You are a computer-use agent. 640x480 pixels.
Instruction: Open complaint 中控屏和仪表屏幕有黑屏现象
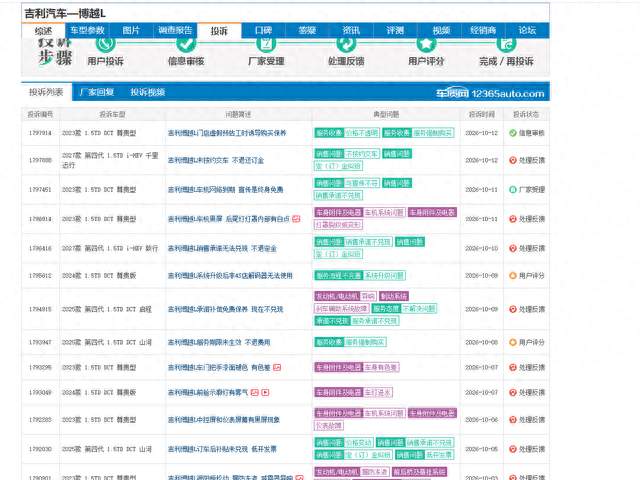coord(224,420)
